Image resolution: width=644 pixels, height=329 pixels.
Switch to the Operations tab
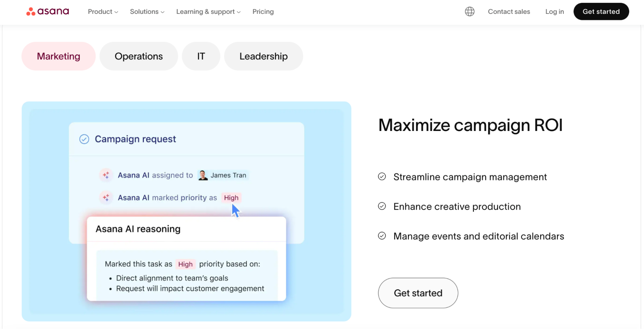point(139,56)
